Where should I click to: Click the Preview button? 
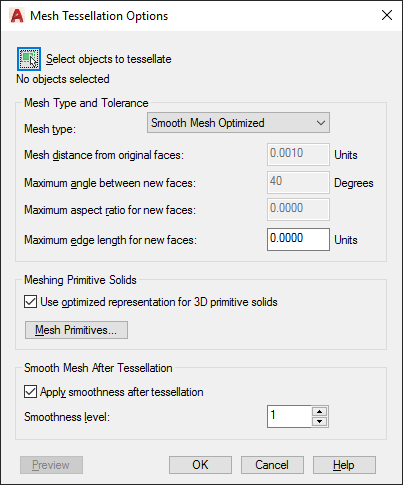51,465
